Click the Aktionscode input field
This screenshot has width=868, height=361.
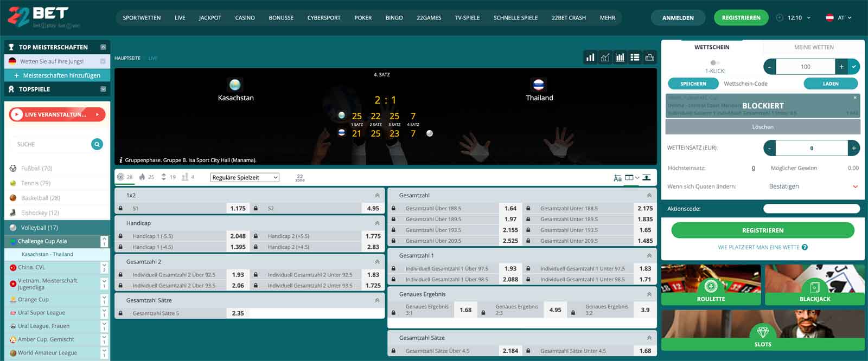[x=811, y=209]
